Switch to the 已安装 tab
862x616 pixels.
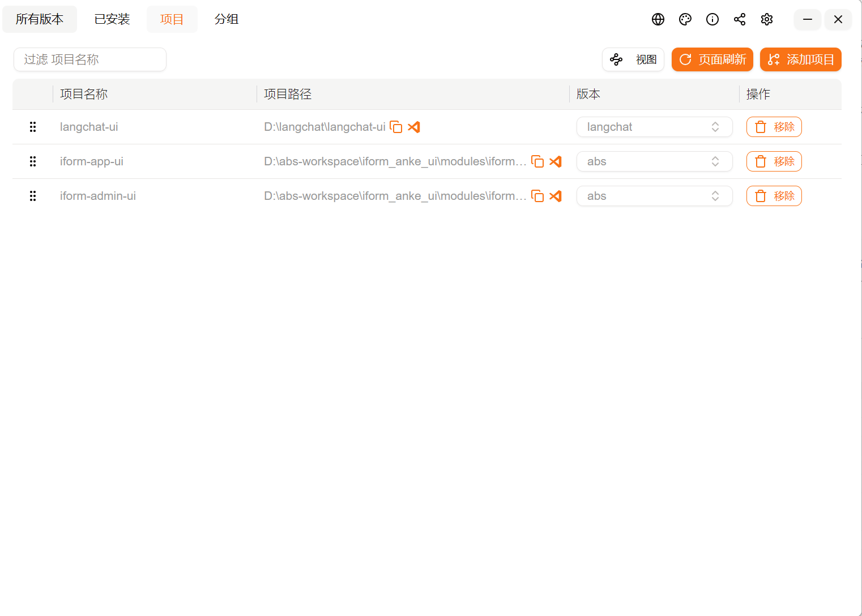[x=112, y=19]
